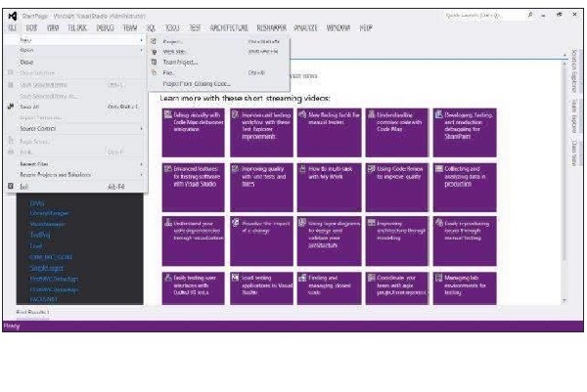Open the WINDOW menu
The image size is (587, 392).
coord(339,28)
